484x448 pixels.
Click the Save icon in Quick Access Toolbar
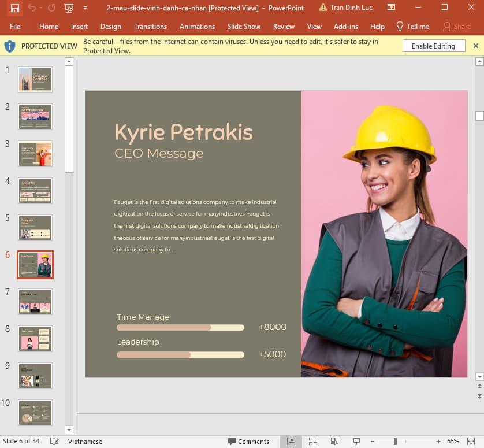click(15, 8)
